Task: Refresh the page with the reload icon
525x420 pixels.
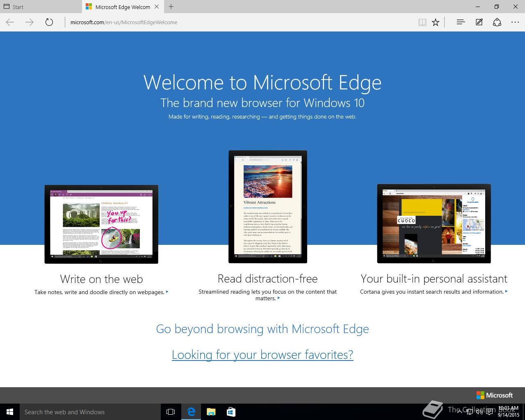Action: tap(49, 22)
